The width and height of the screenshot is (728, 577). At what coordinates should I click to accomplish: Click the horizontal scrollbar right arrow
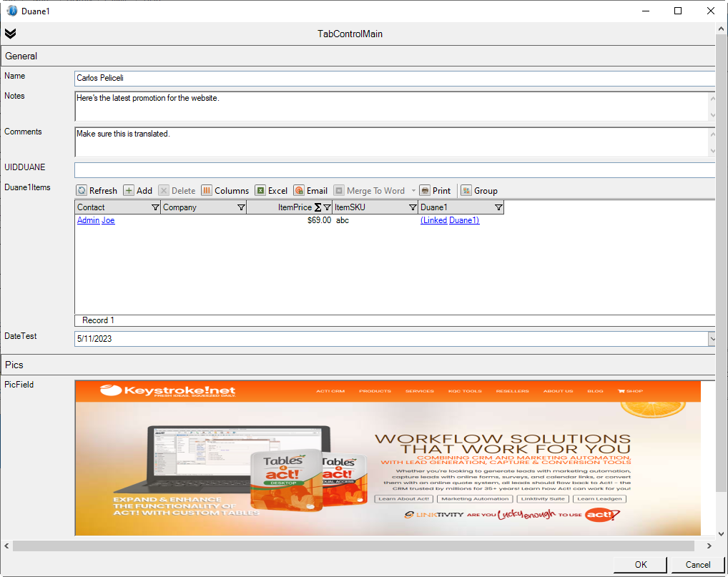[709, 546]
